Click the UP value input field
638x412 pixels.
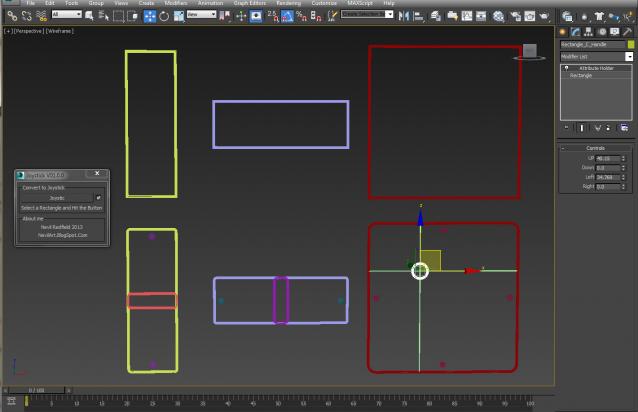point(607,158)
